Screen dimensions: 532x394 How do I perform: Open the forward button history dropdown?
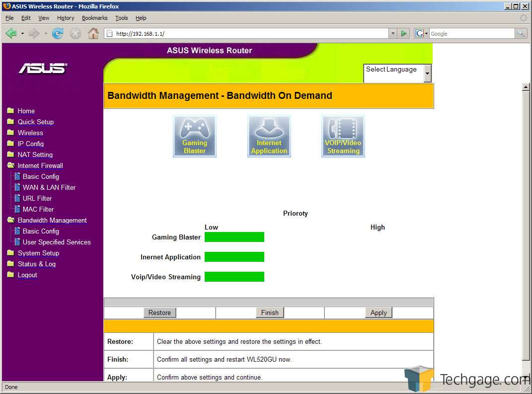46,33
